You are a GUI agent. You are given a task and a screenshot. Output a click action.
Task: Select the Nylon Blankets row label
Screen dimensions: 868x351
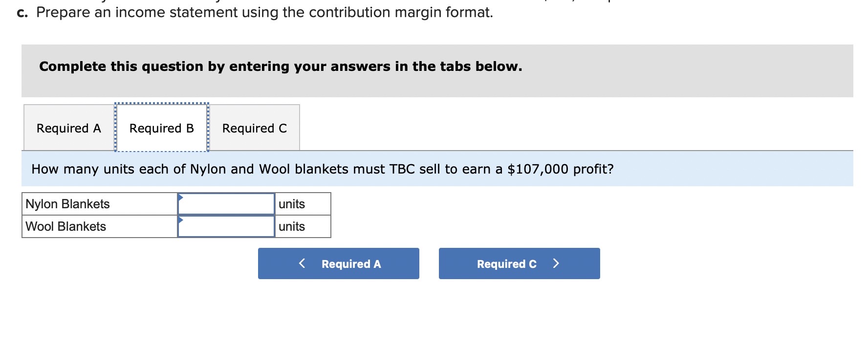[x=67, y=204]
